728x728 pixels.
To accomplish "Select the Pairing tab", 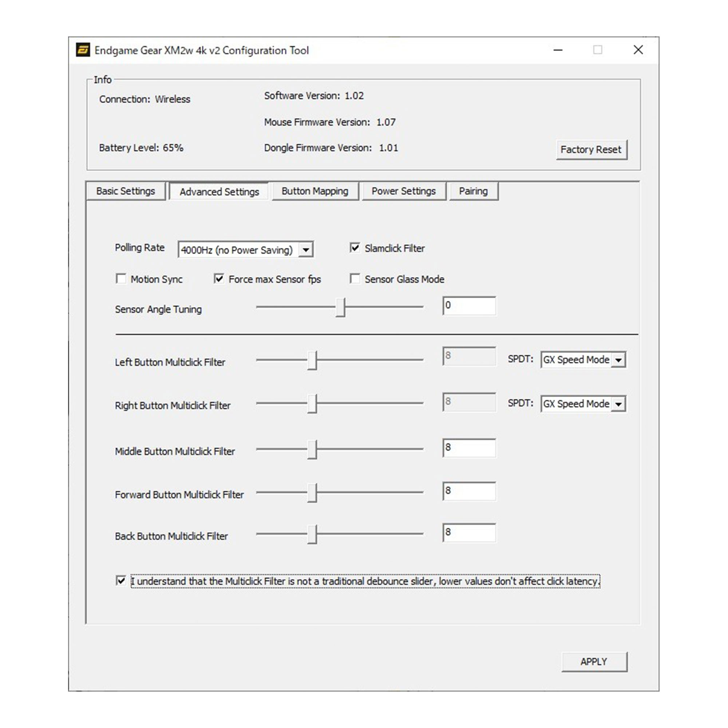I will tap(473, 191).
